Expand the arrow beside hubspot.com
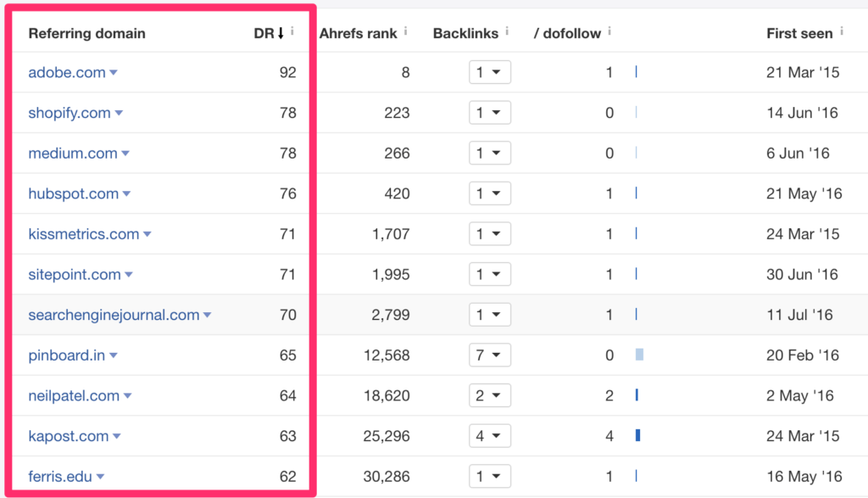Screen dimensions: 868x498 pyautogui.click(x=127, y=194)
